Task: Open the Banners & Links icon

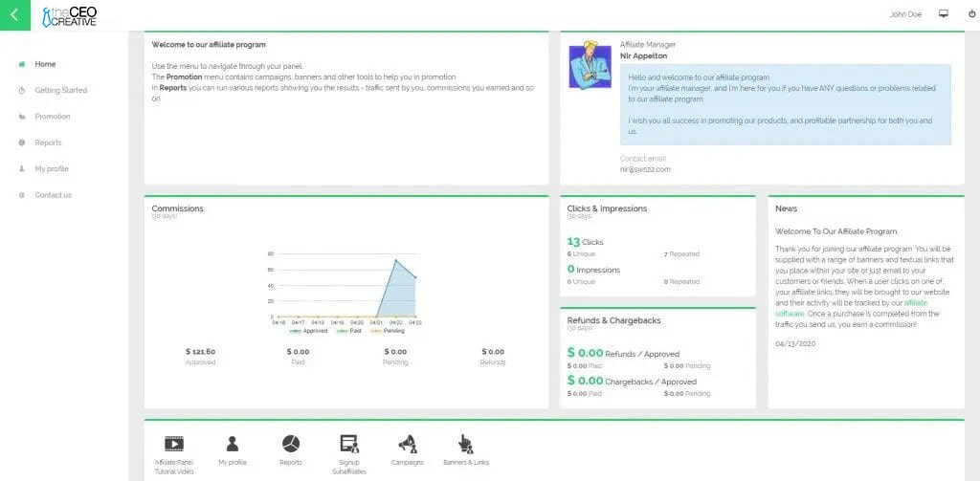Action: [465, 444]
